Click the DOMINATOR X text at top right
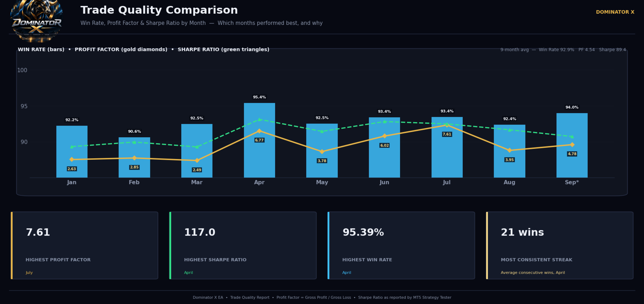The height and width of the screenshot is (304, 644). point(615,12)
